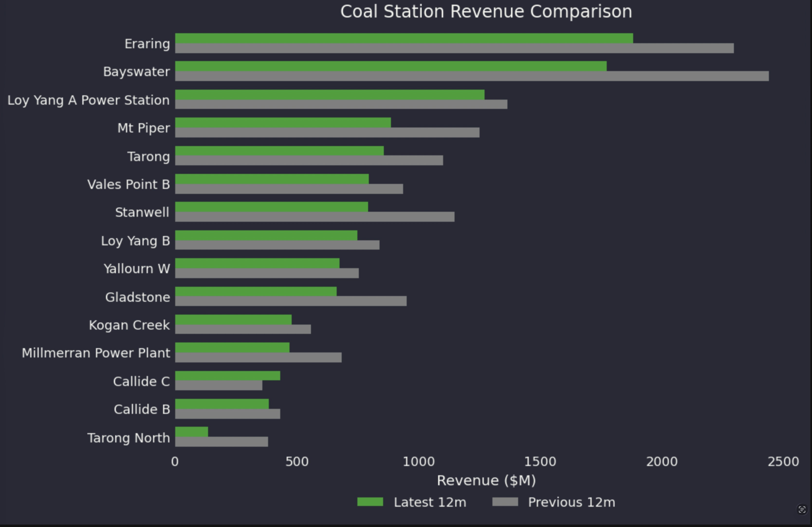This screenshot has width=812, height=527.
Task: Click the 2500 tick label on x-axis
Action: (x=783, y=462)
